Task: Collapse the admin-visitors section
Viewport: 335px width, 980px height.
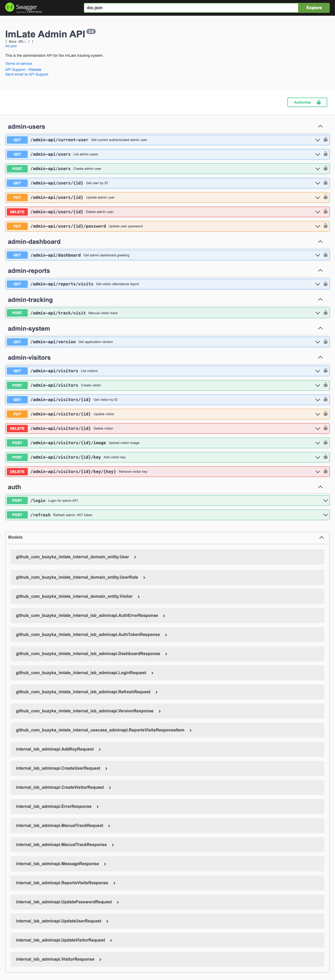Action: pyautogui.click(x=320, y=357)
